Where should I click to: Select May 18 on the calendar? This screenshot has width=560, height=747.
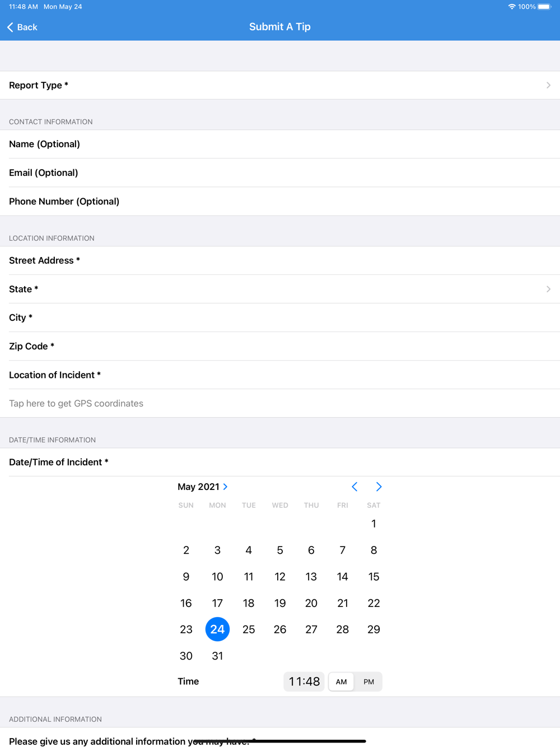(x=249, y=603)
